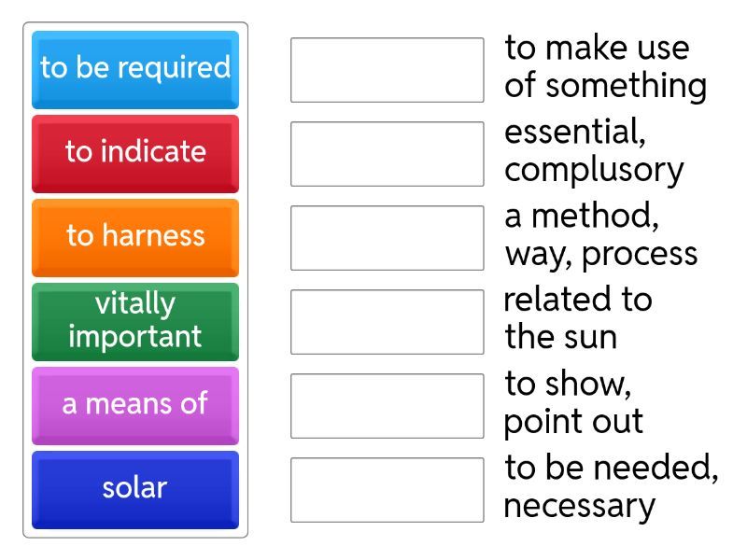Select the empty slot beside 'related to the sun'
Viewport: 747px width, 560px height.
[x=387, y=322]
